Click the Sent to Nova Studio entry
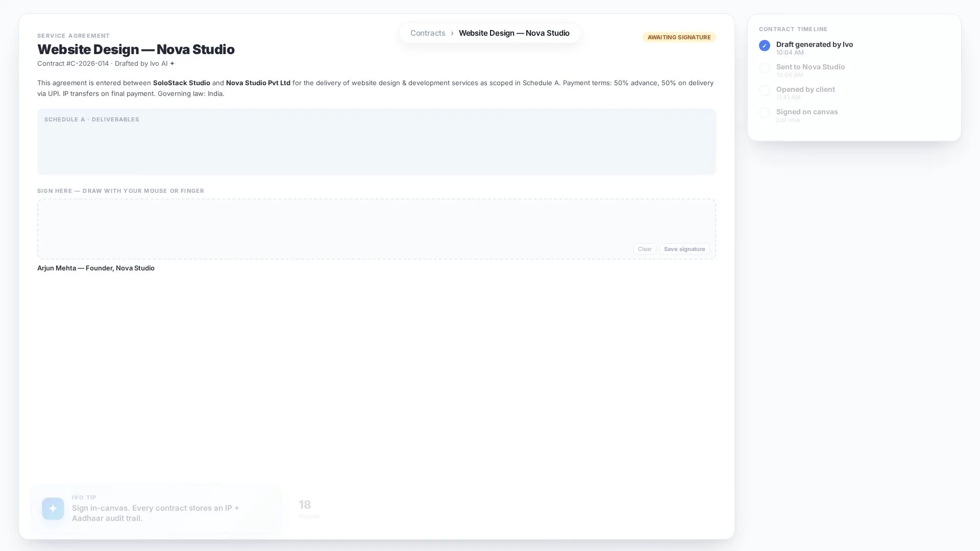 (x=811, y=70)
